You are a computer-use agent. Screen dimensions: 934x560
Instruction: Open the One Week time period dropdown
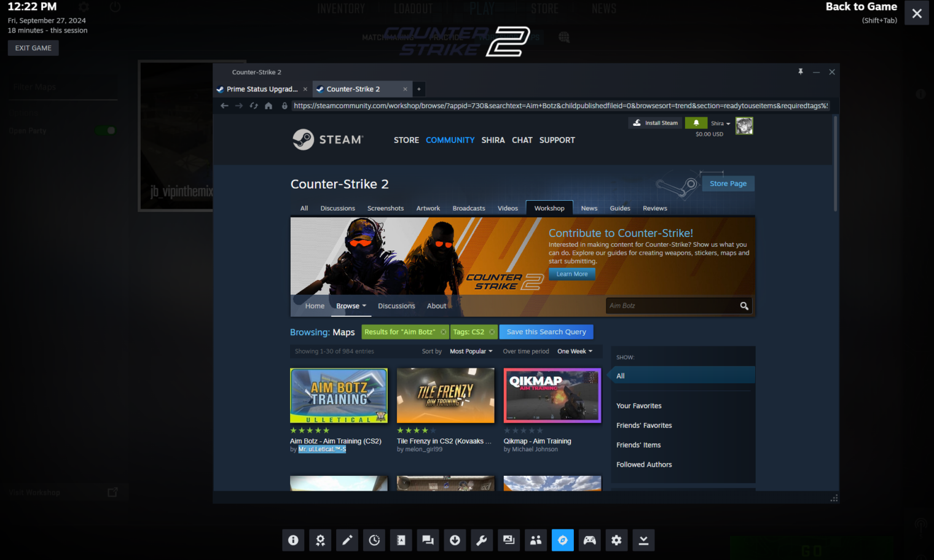(575, 351)
